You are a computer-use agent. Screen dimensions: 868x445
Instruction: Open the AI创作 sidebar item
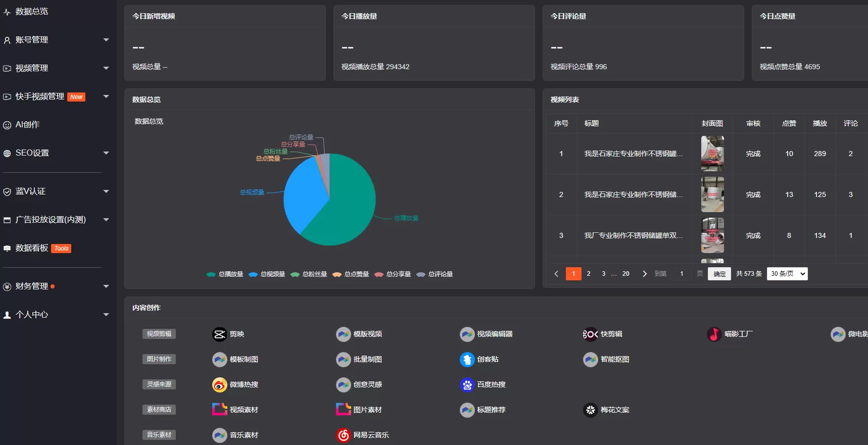coord(27,125)
